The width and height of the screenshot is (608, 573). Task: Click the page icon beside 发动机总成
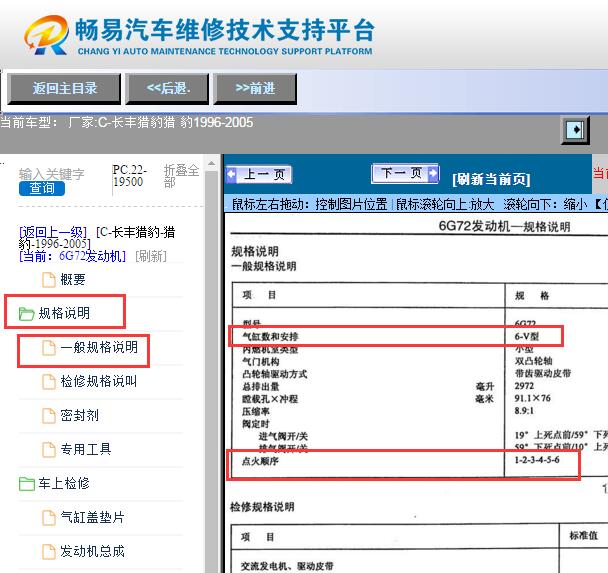point(49,552)
